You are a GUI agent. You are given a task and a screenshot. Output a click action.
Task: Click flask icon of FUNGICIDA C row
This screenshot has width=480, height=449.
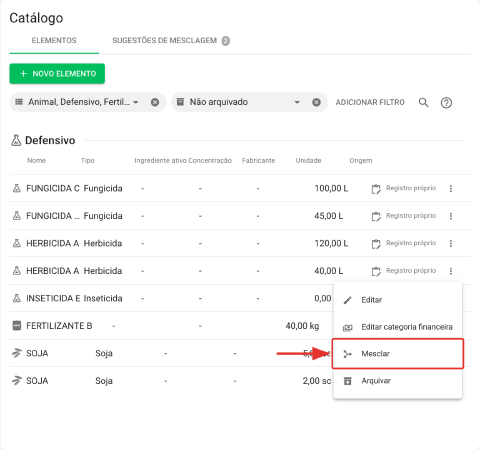point(17,188)
